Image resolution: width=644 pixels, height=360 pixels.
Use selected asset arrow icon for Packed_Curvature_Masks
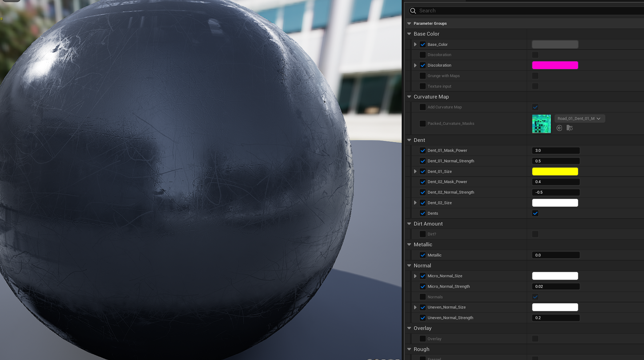[559, 128]
